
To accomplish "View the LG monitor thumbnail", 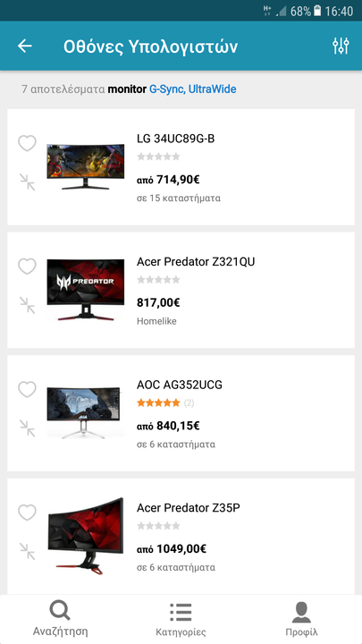I will point(86,166).
